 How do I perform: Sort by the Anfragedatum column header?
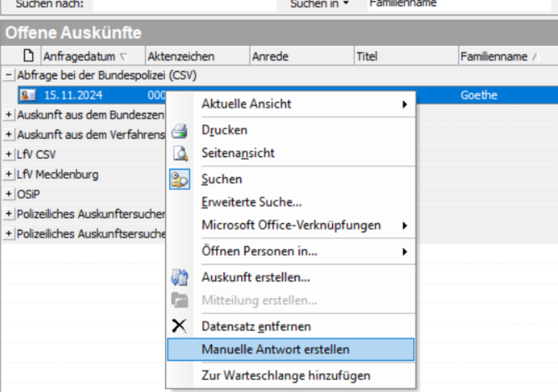(x=79, y=57)
